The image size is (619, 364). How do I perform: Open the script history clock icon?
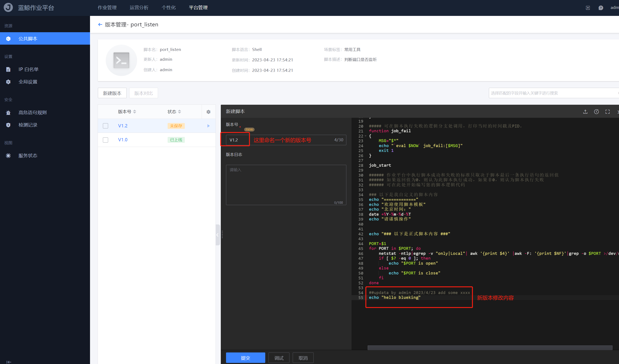coord(596,112)
